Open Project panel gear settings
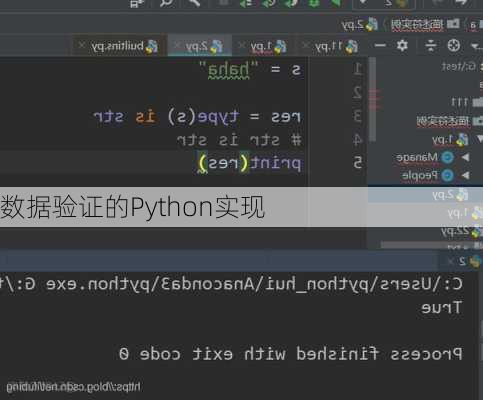 pos(402,45)
